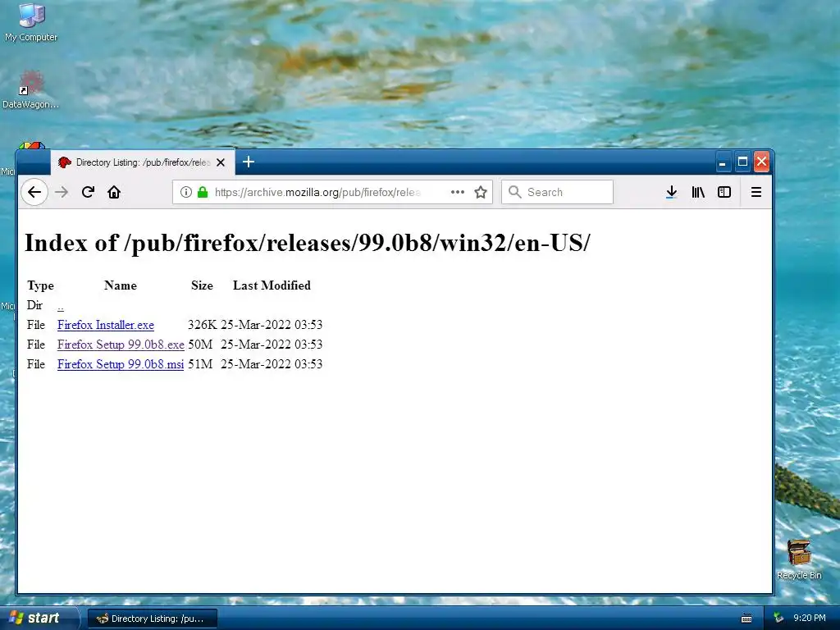840x630 pixels.
Task: Open the downloads panel arrow
Action: coord(671,192)
